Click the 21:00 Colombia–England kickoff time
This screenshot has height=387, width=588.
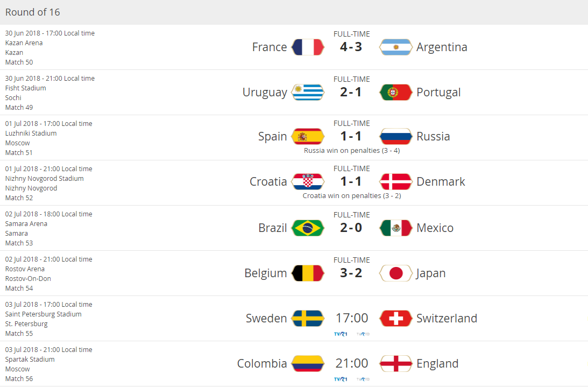click(352, 364)
